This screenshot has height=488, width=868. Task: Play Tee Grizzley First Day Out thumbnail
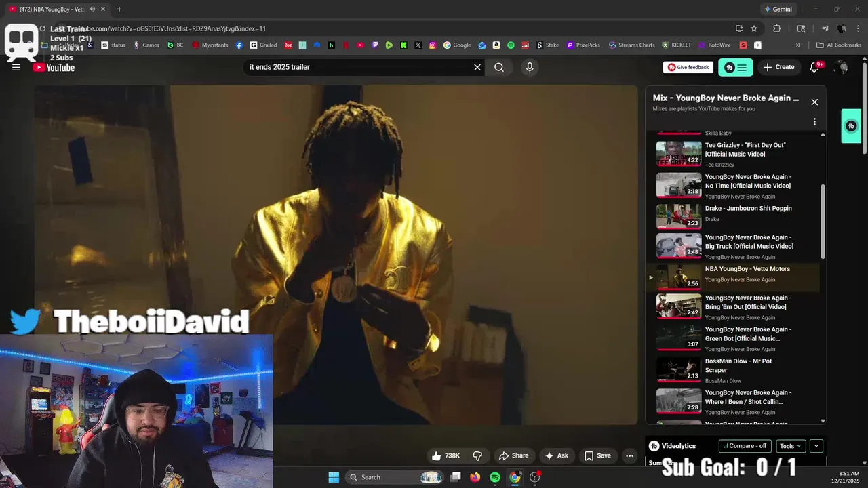click(x=679, y=153)
